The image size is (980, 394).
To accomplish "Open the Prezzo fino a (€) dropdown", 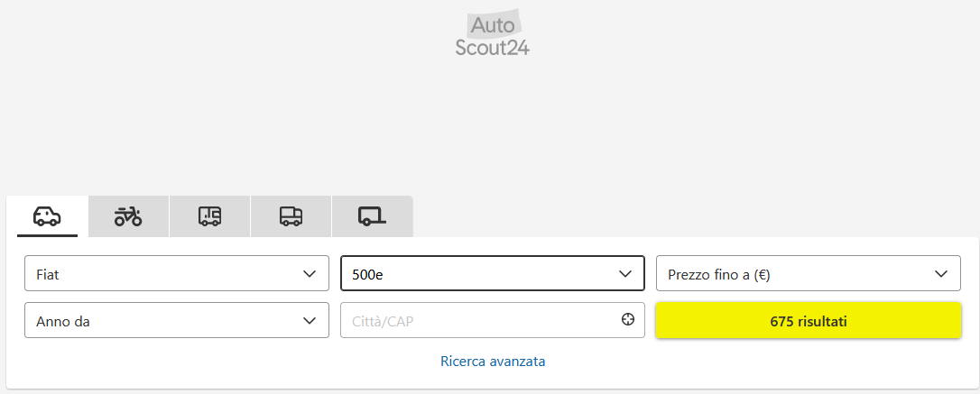I will 809,273.
